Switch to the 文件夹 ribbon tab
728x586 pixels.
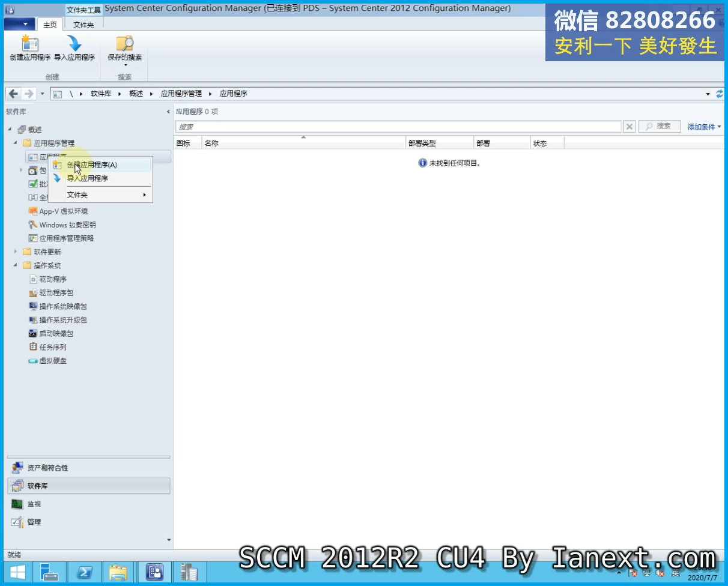tap(83, 25)
